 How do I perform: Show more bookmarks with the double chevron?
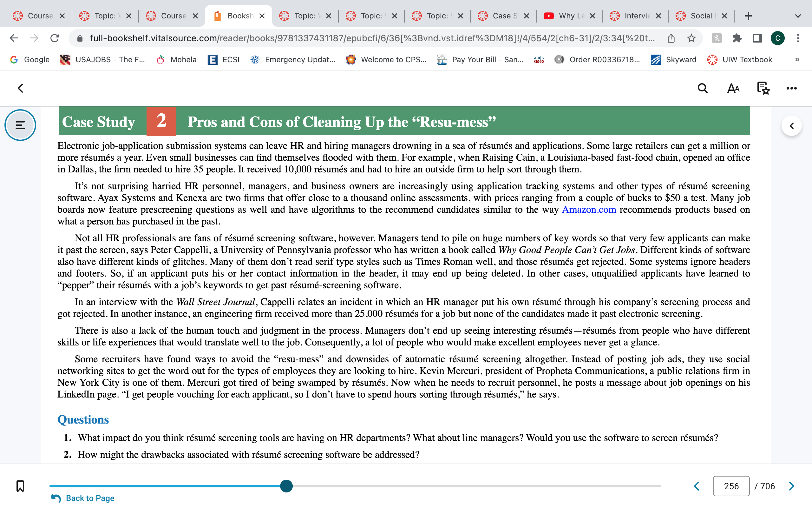click(797, 59)
